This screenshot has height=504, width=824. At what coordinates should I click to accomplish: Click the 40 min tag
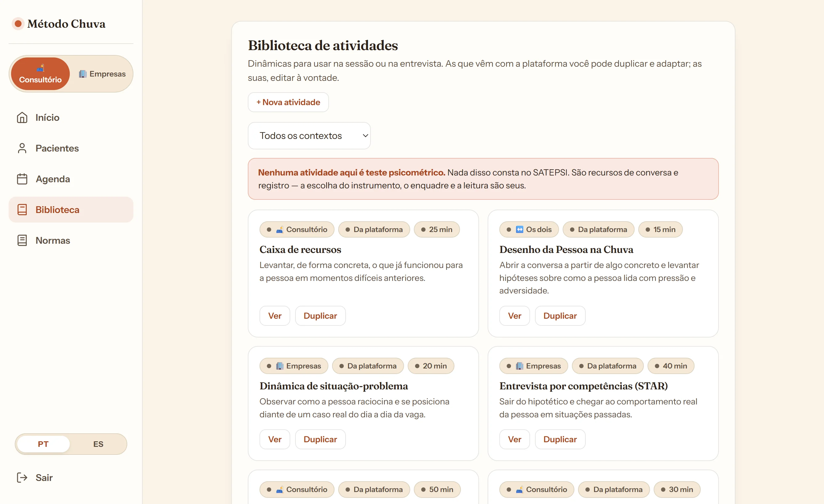671,366
